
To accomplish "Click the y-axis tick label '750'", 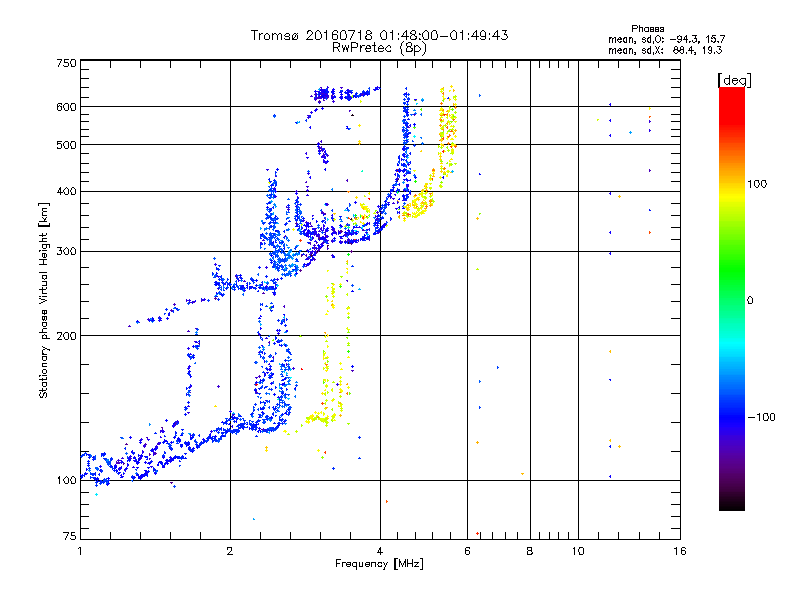I will [x=67, y=63].
